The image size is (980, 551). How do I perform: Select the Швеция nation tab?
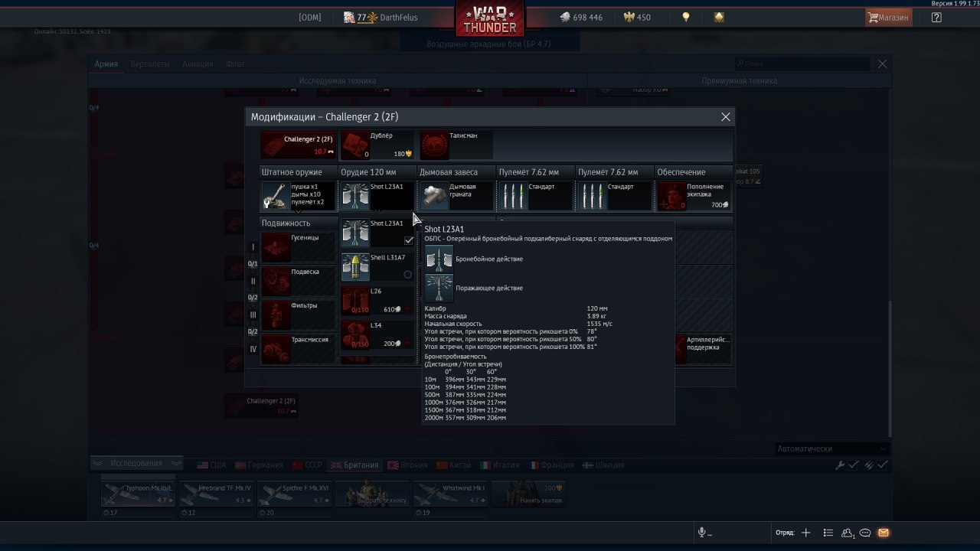[603, 465]
